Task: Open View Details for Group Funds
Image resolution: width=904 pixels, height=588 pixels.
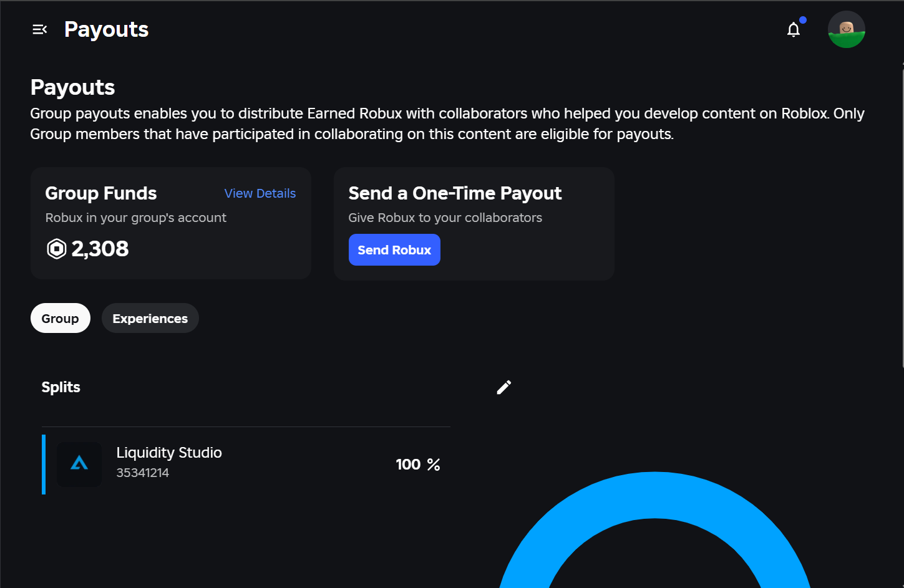Action: [260, 193]
